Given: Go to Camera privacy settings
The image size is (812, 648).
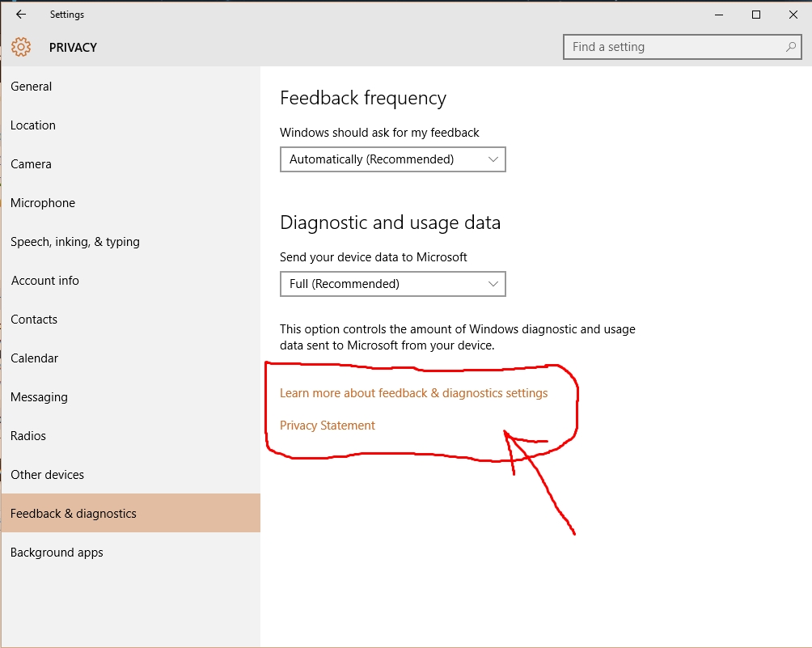Looking at the screenshot, I should (32, 164).
